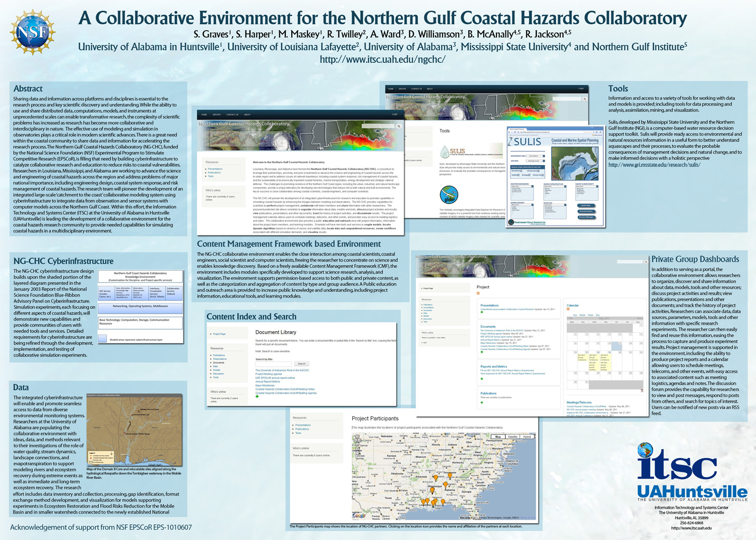
Task: Click Login on the Tools page
Action: point(581,88)
